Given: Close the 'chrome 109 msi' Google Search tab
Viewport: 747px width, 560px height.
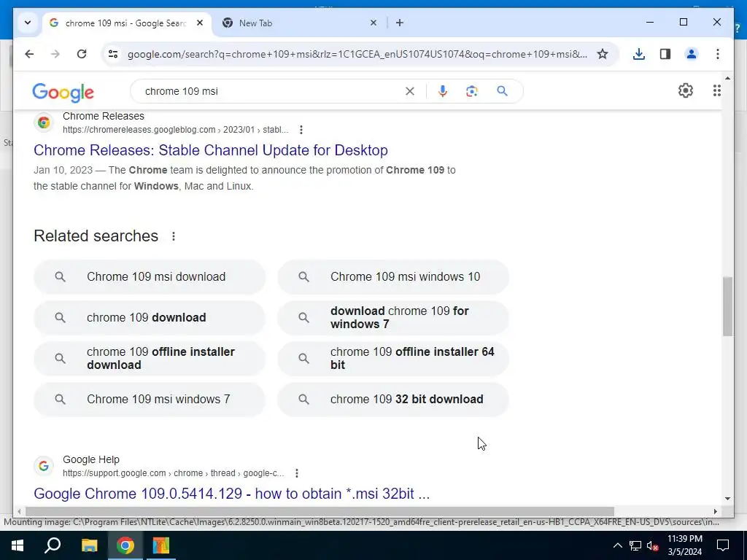Looking at the screenshot, I should [x=200, y=23].
